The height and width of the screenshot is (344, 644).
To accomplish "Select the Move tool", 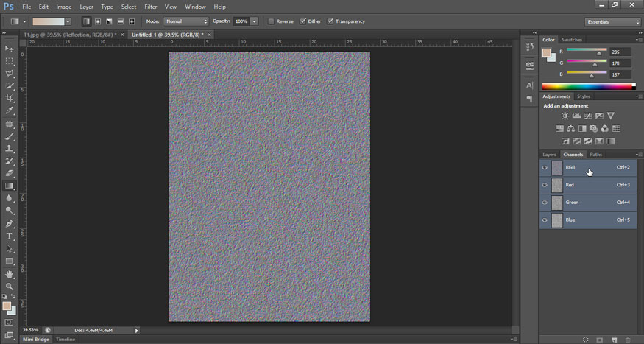I will [10, 48].
